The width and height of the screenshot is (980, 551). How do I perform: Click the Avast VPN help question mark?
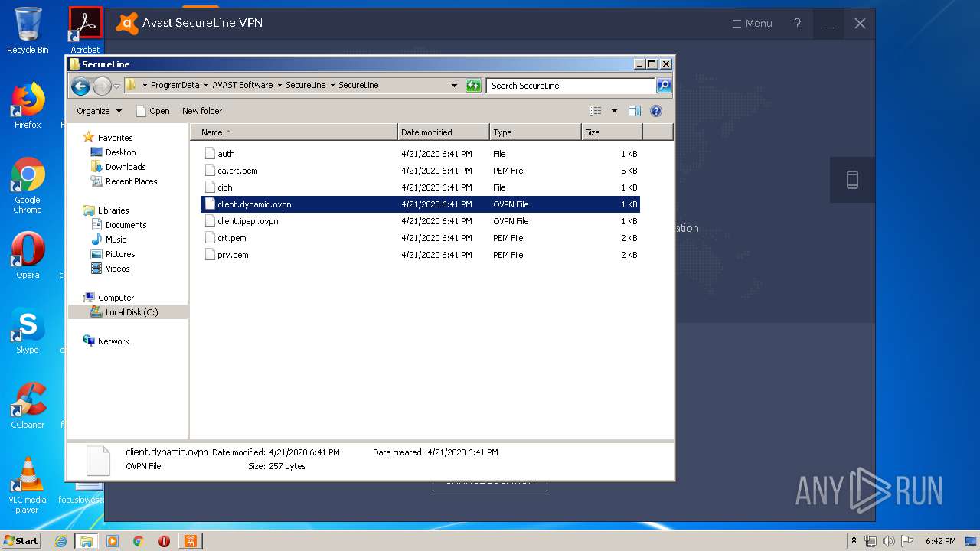(x=797, y=24)
